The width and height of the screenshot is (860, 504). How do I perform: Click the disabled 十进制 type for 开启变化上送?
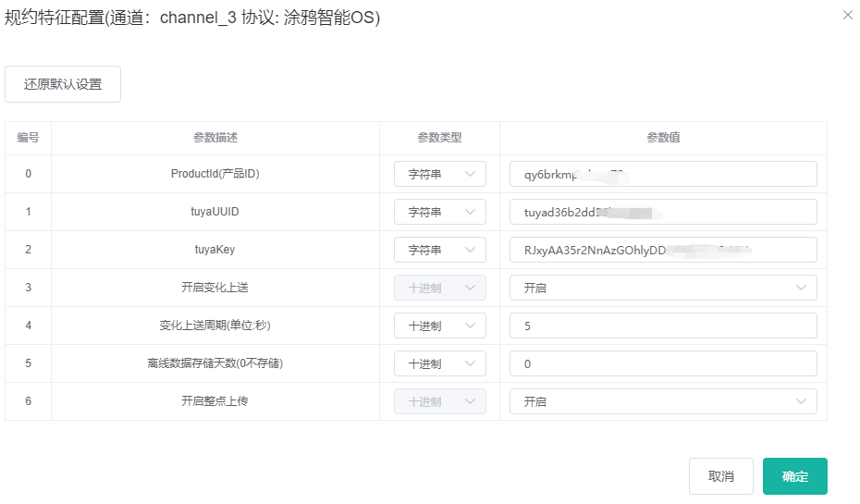click(439, 288)
